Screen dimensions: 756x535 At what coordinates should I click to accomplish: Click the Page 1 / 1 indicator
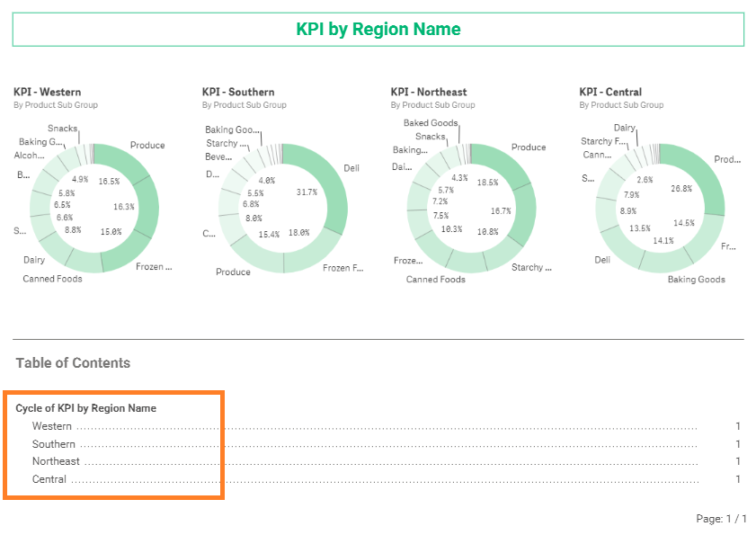pyautogui.click(x=721, y=519)
